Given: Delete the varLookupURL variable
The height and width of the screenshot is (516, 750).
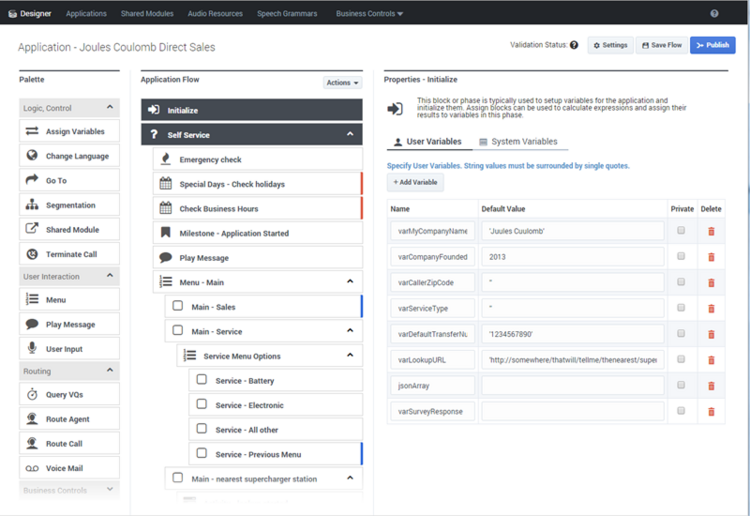Looking at the screenshot, I should tap(711, 360).
